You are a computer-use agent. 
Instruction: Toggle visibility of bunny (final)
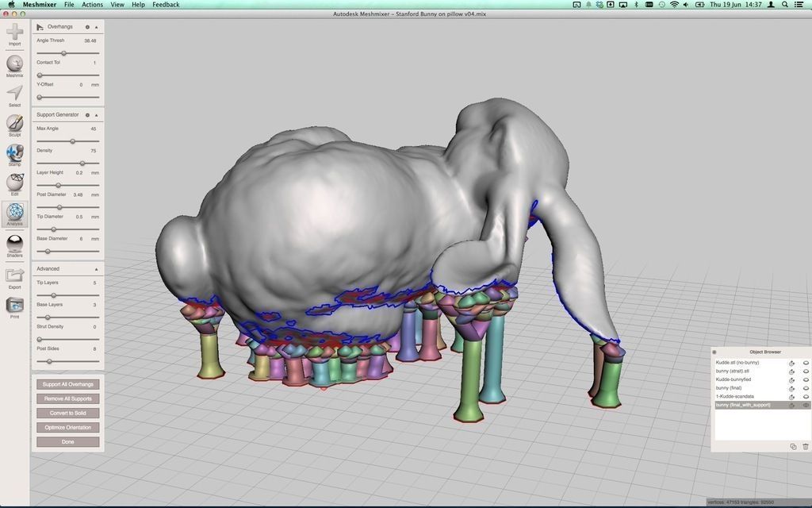click(806, 388)
